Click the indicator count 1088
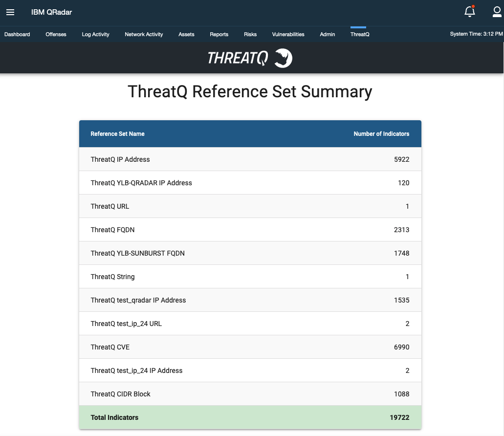The image size is (504, 436). (x=401, y=394)
